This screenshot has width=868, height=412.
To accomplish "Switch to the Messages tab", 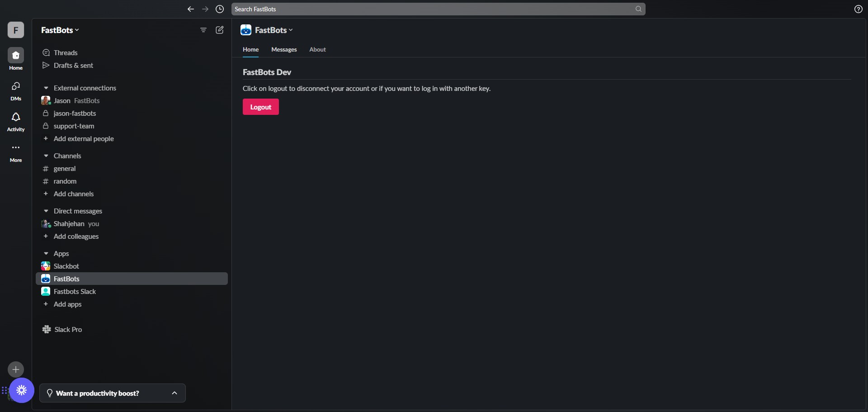I will (x=284, y=49).
